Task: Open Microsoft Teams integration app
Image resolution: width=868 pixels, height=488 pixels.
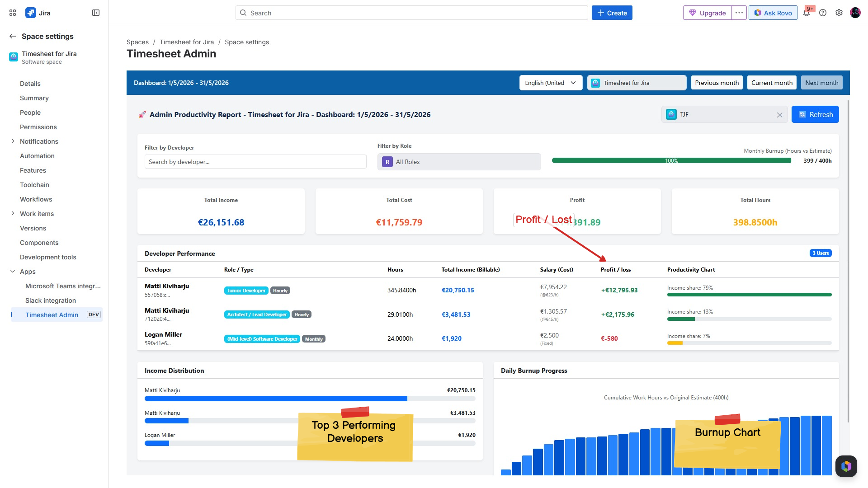Action: 63,286
